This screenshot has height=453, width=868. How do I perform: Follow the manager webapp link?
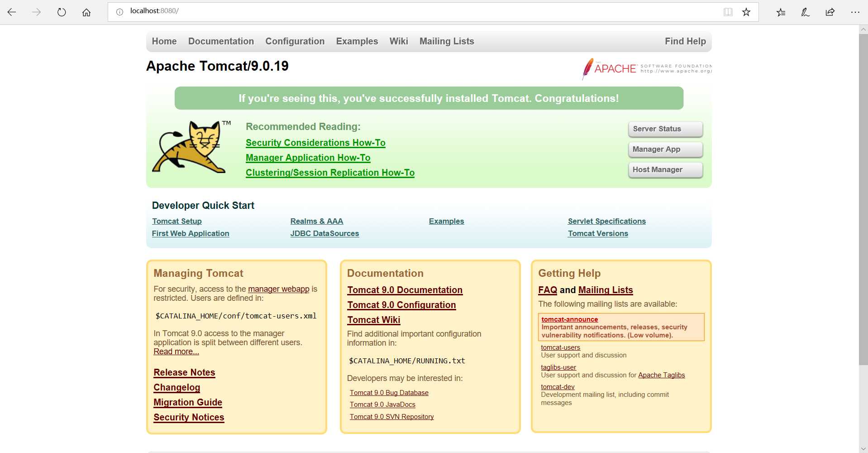[278, 289]
